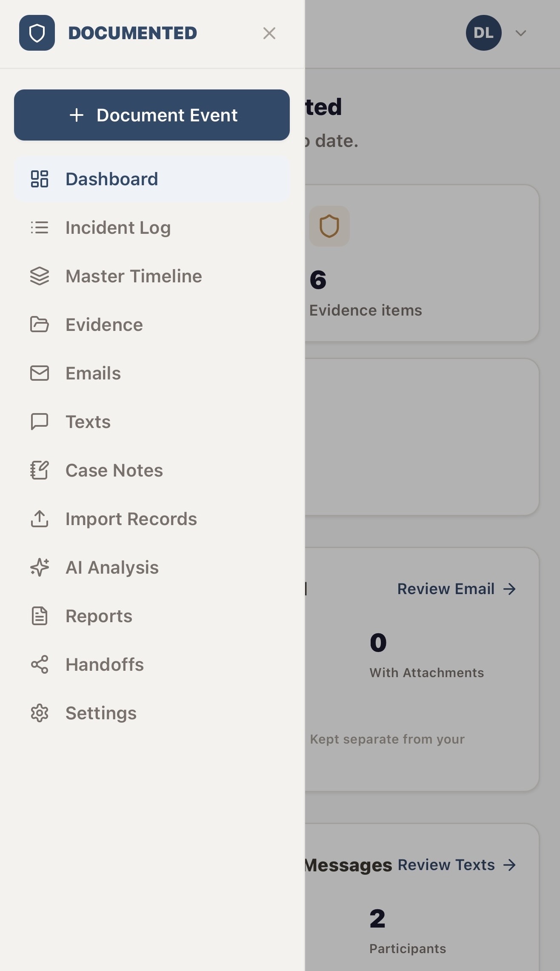Click the Dashboard grid icon

coord(40,179)
